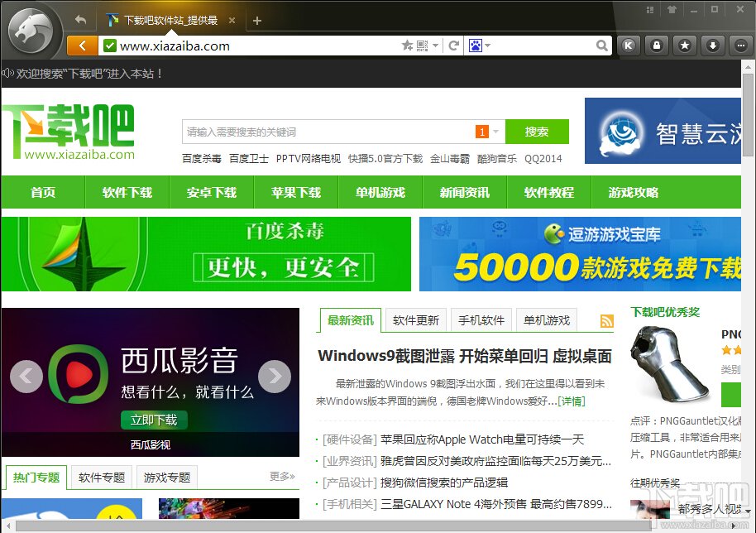Select the 最新资讯 tab
Screen dimensions: 756x533
click(x=351, y=320)
